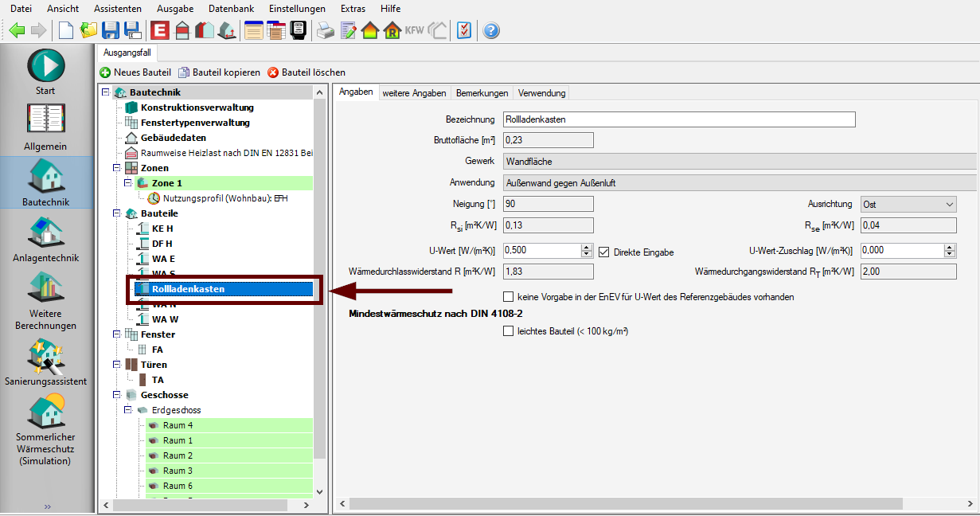The width and height of the screenshot is (980, 516).
Task: Click the Bauteil löschen button
Action: pyautogui.click(x=306, y=72)
